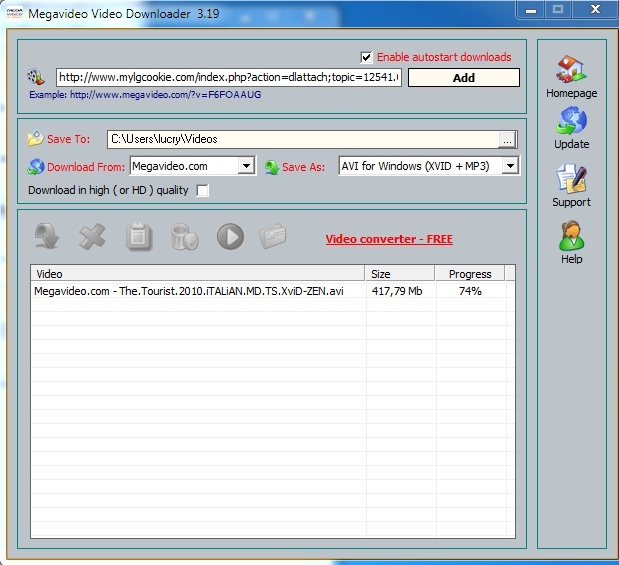Click the 74% progress cell

point(470,291)
